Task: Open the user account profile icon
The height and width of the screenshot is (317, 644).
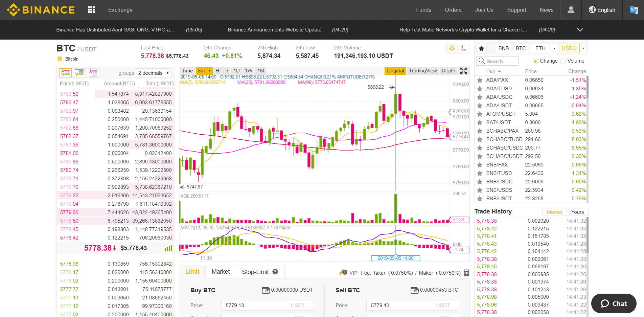Action: coord(571,10)
